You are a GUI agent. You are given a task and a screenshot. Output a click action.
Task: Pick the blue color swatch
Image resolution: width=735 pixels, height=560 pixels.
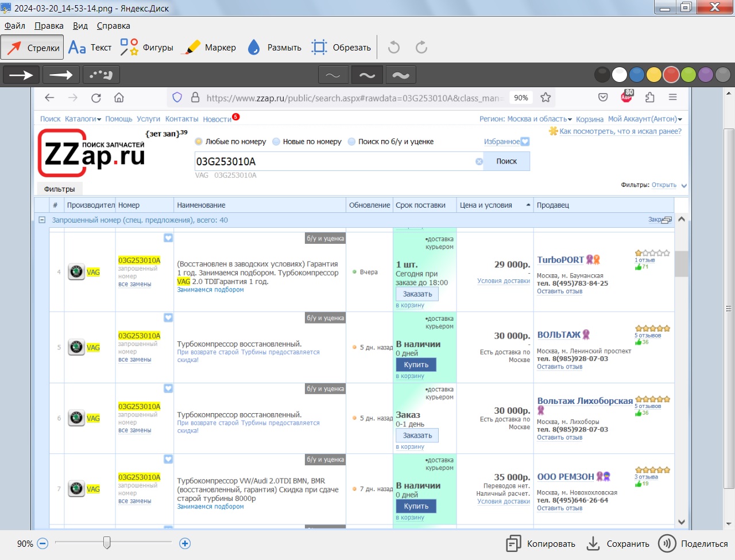click(x=637, y=75)
